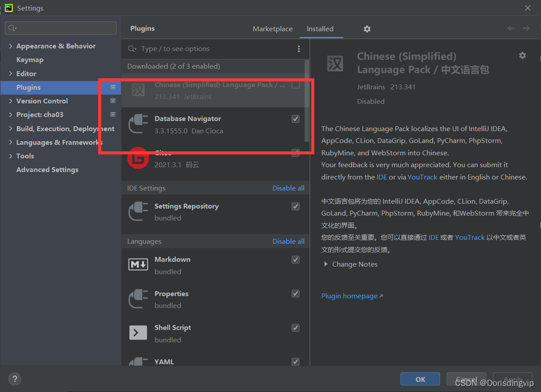Open the Keymap settings page

point(30,60)
